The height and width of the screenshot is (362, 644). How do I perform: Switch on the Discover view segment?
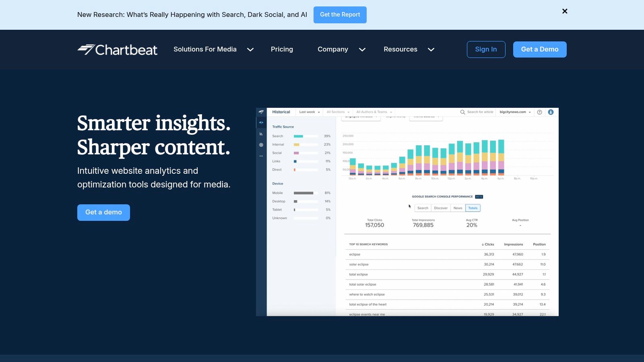[441, 208]
